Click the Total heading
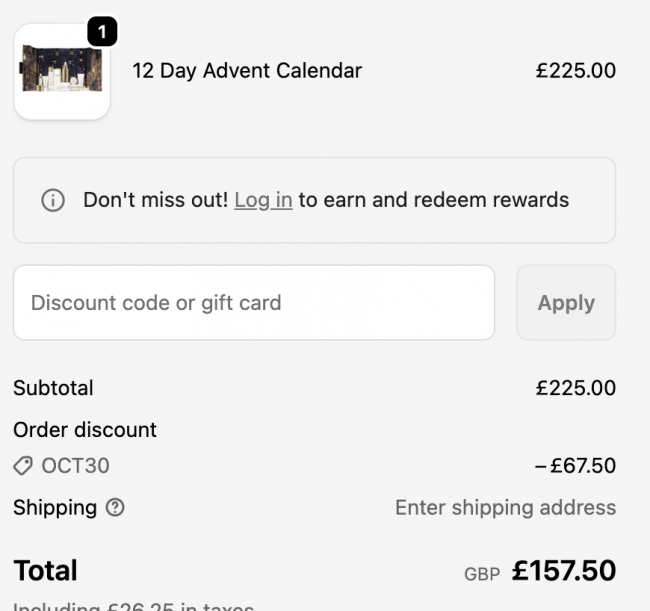The image size is (650, 611). (45, 571)
